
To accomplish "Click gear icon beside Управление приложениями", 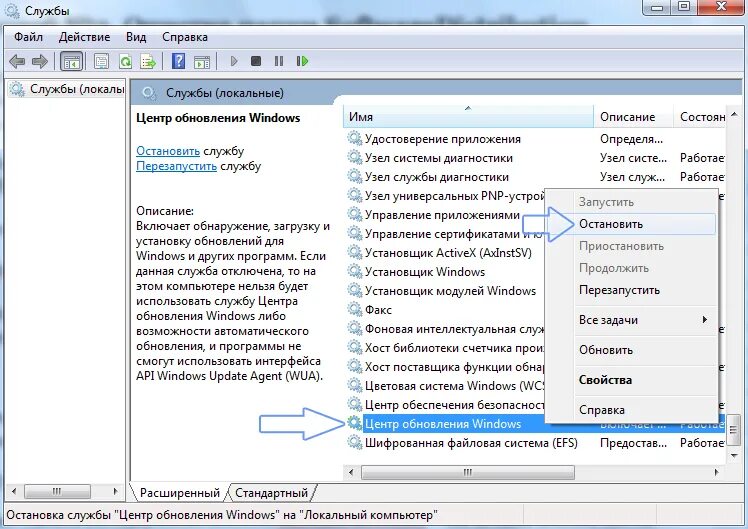I will pyautogui.click(x=354, y=215).
